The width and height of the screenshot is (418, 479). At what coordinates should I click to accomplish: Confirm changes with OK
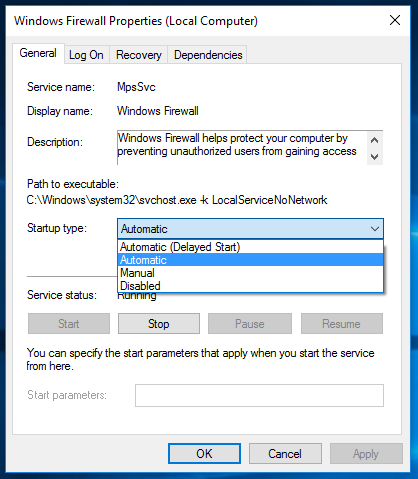click(204, 453)
